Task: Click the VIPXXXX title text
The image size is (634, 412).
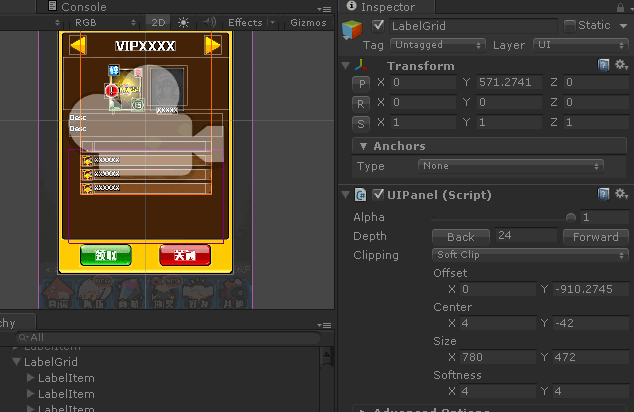Action: click(x=145, y=46)
